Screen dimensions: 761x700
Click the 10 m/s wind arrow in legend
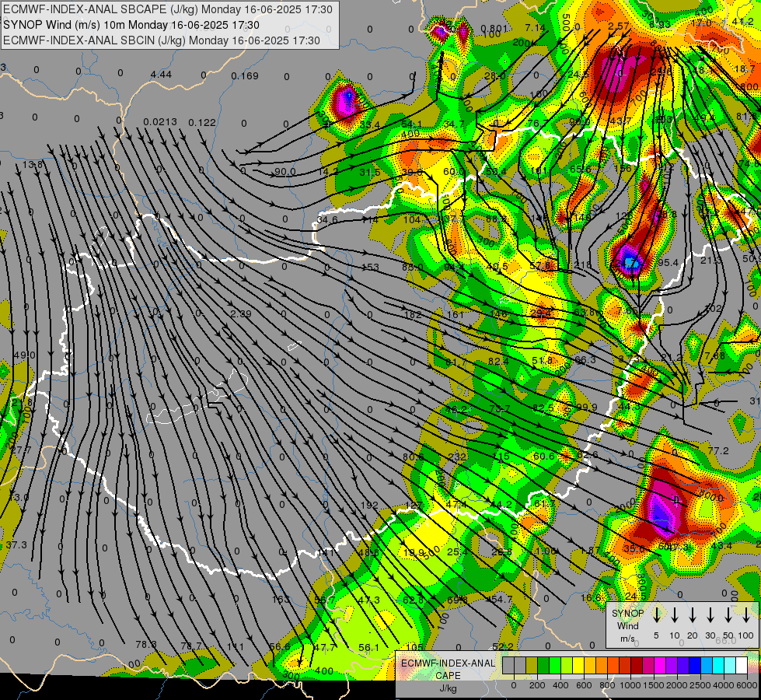(x=675, y=615)
